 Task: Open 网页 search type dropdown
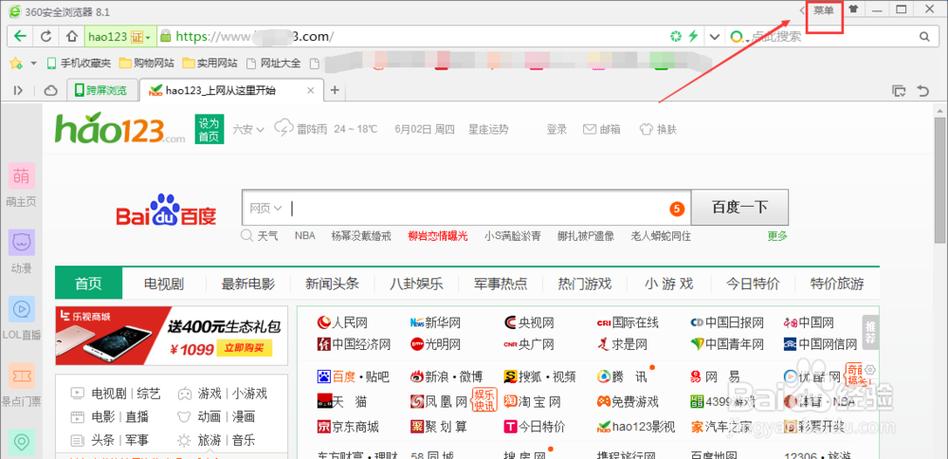coord(265,208)
